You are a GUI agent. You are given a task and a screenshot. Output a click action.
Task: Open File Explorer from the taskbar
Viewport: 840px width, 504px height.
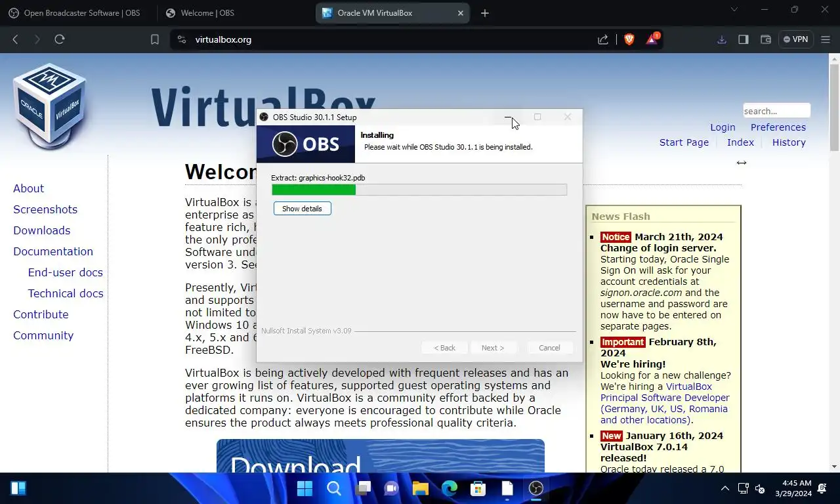tap(421, 488)
